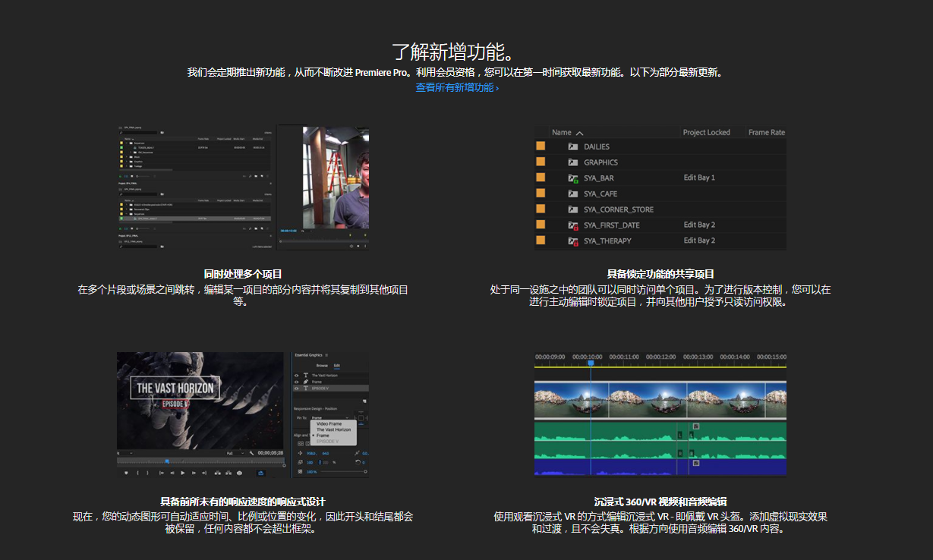Click the Step Forward one frame icon
This screenshot has height=560, width=933.
coord(194,473)
